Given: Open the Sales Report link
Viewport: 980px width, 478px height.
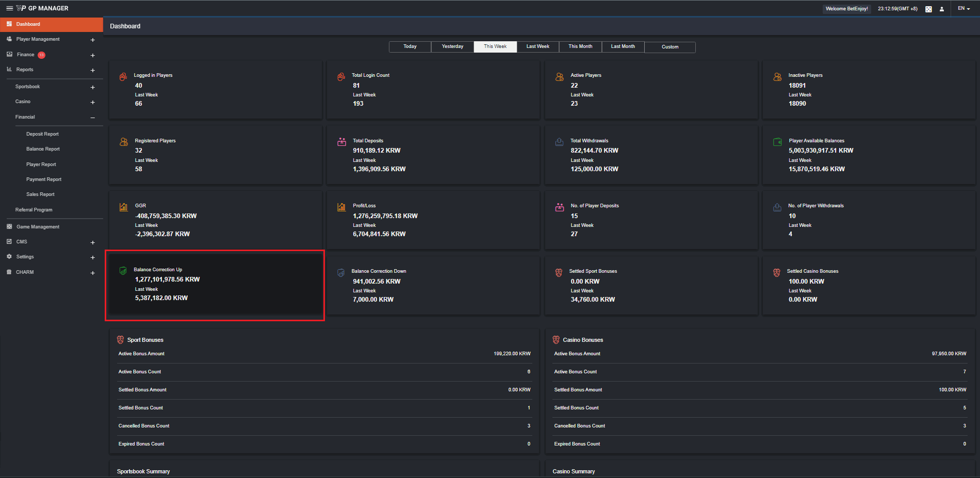Looking at the screenshot, I should (40, 194).
